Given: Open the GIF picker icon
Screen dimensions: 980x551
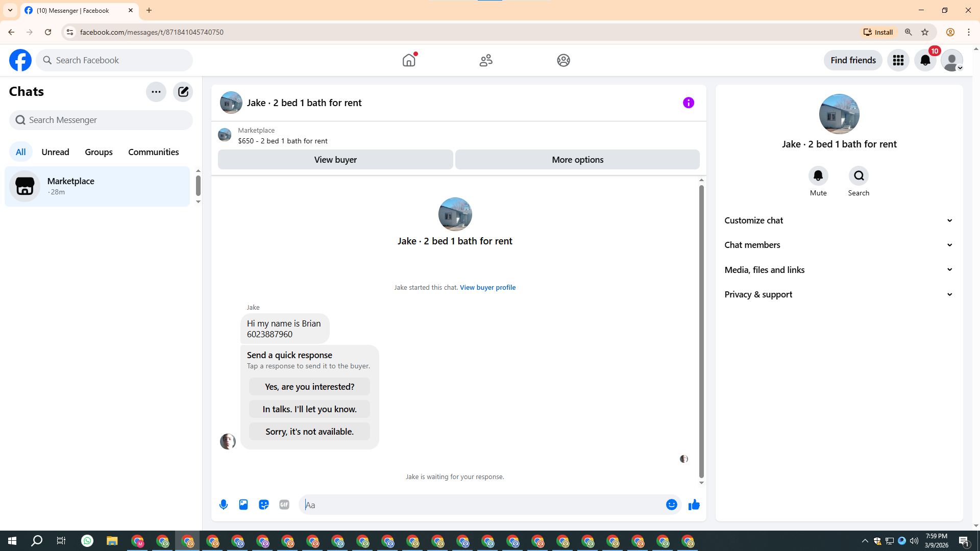Looking at the screenshot, I should click(284, 505).
